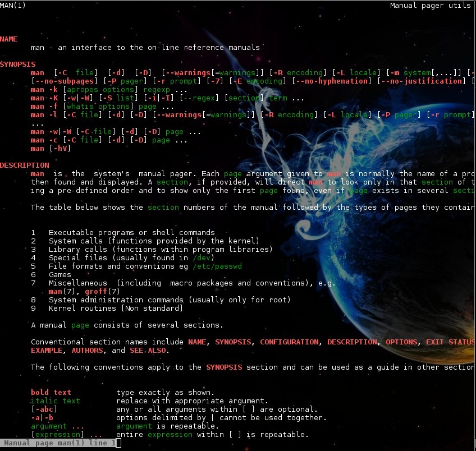
Task: Click the '--regex' option text
Action: (x=199, y=98)
